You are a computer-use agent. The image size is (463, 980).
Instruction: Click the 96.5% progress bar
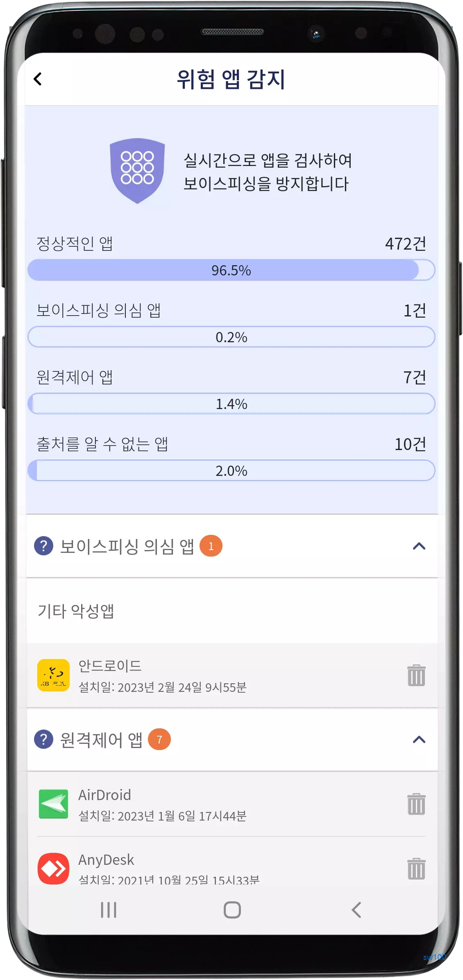tap(231, 270)
